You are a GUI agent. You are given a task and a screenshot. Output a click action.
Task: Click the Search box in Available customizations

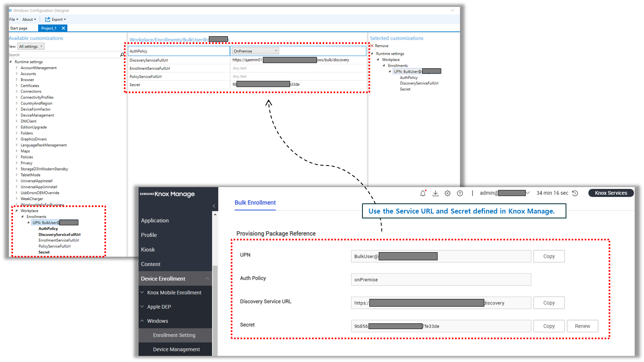coord(64,55)
